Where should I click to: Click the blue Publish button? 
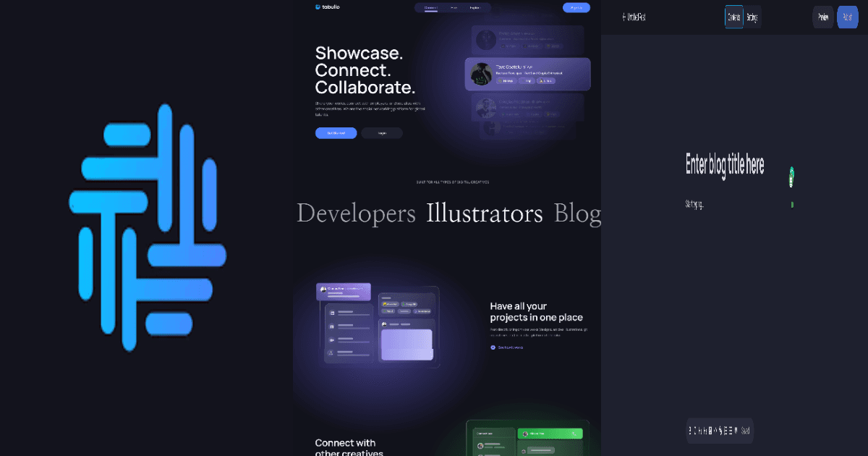click(847, 17)
